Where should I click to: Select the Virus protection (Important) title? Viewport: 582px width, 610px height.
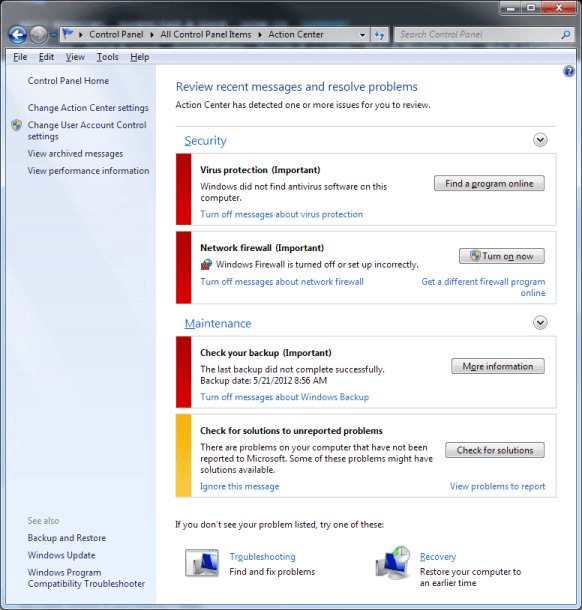point(260,170)
